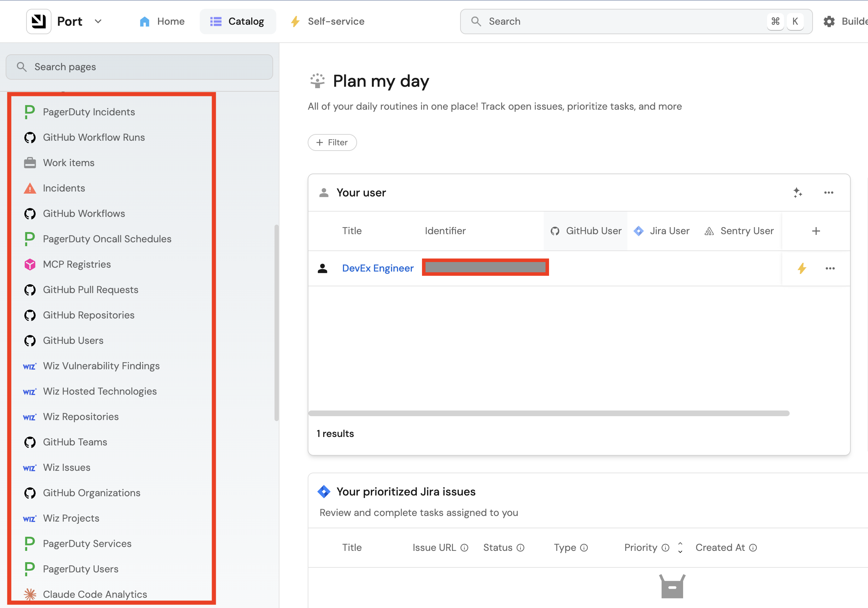868x608 pixels.
Task: Click the info icon beside Issue URL
Action: click(465, 548)
